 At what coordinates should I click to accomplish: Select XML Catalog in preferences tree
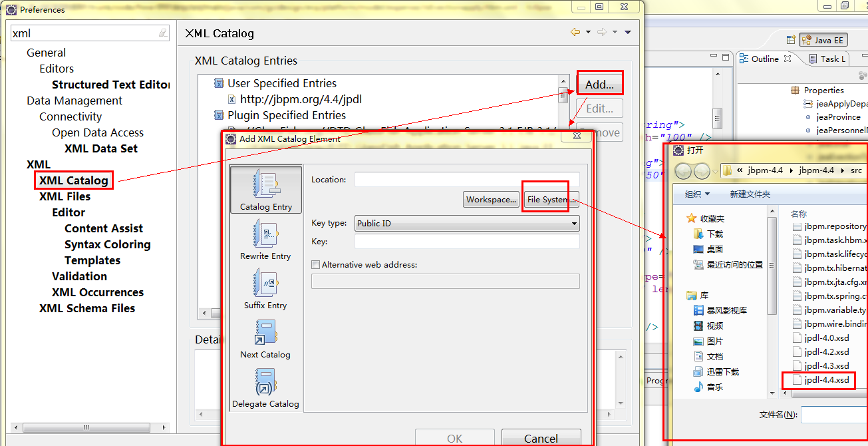[73, 180]
